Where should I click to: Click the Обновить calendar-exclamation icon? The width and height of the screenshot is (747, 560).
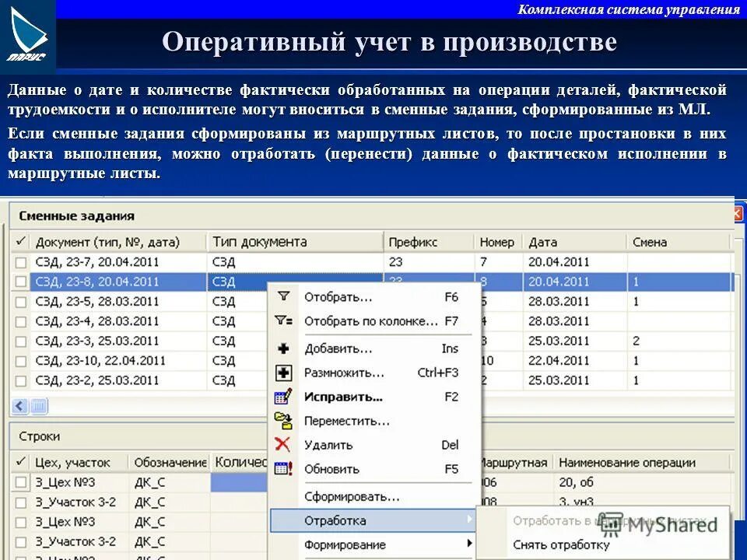click(282, 469)
